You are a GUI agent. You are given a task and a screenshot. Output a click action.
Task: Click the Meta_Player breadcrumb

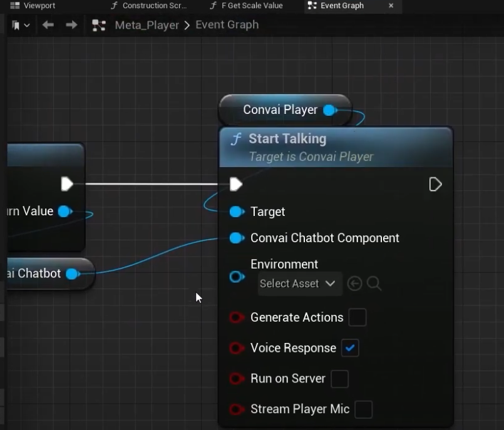click(x=147, y=25)
